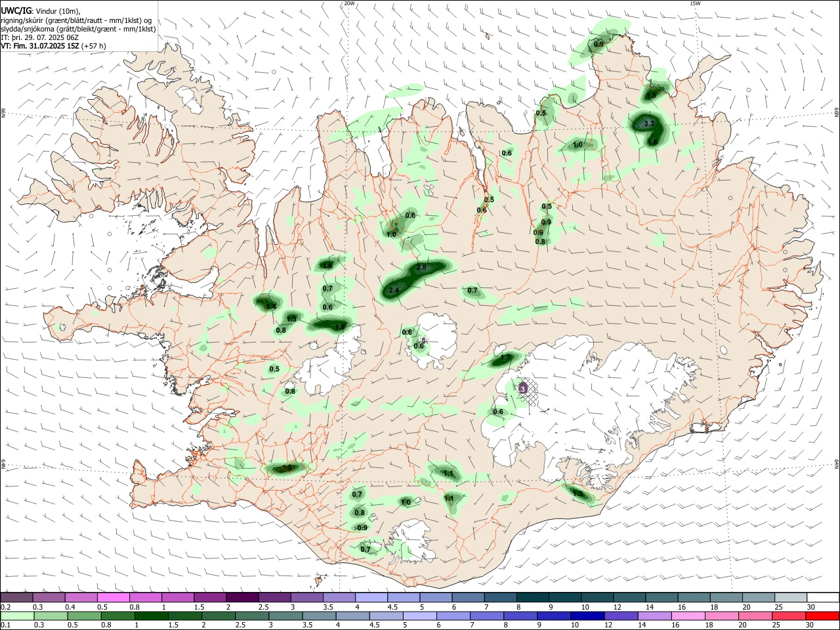
Task: Click the 1.4 precipitation value on the map
Action: [270, 306]
